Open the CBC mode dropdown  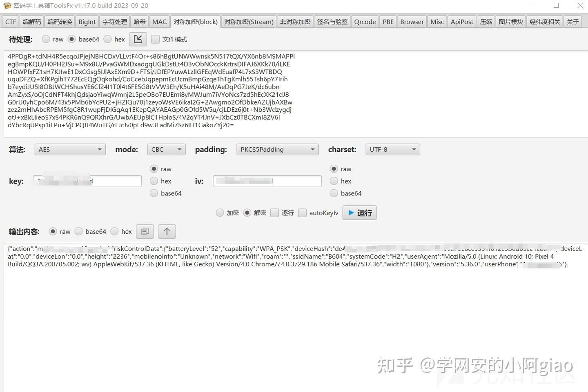(x=166, y=149)
